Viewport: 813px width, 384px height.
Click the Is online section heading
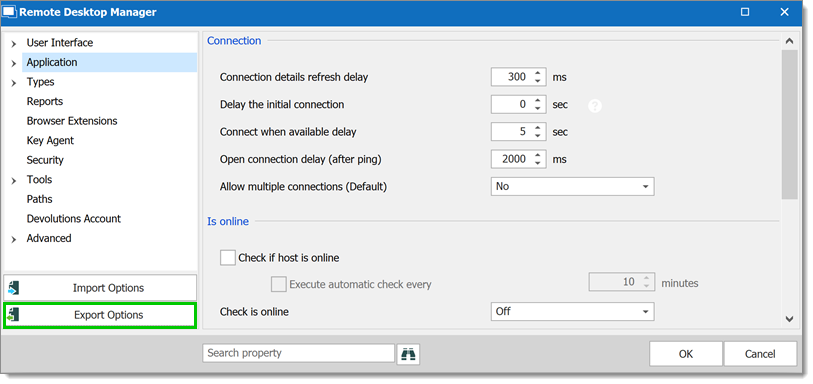tap(228, 221)
